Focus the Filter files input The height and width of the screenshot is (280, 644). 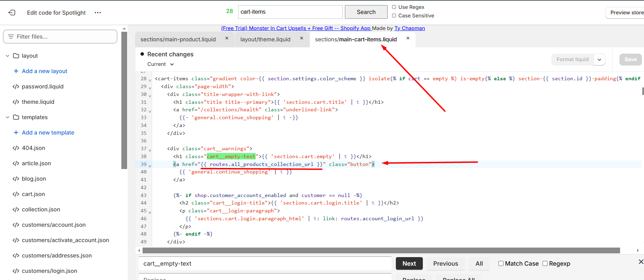[x=60, y=37]
